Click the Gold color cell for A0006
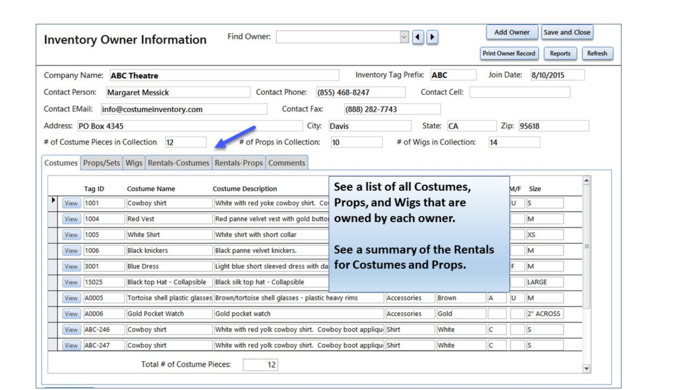The height and width of the screenshot is (390, 693). (461, 314)
